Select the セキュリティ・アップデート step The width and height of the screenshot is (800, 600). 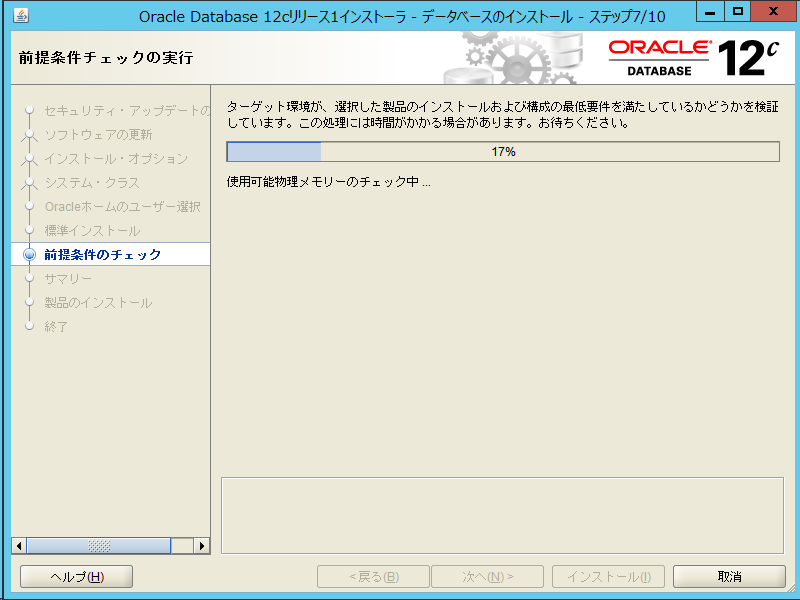(127, 110)
